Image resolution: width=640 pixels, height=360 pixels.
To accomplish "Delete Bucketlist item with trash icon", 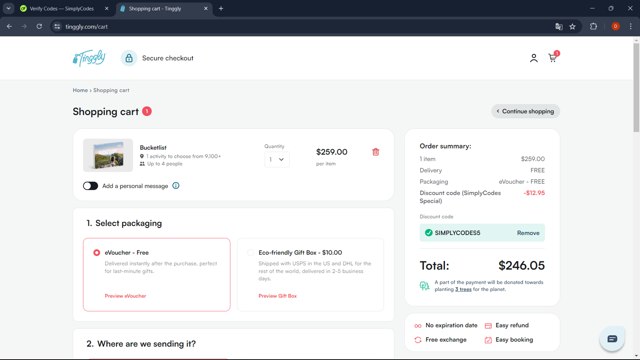I will pyautogui.click(x=376, y=152).
